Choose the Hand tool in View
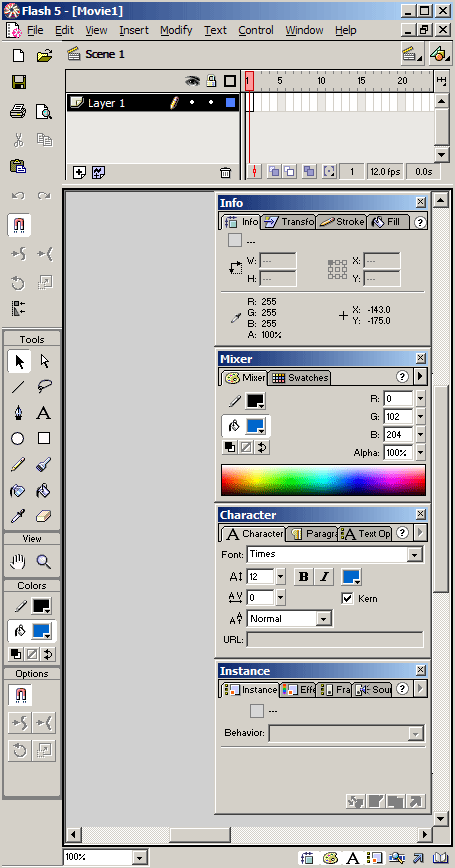455x868 pixels. (x=18, y=562)
